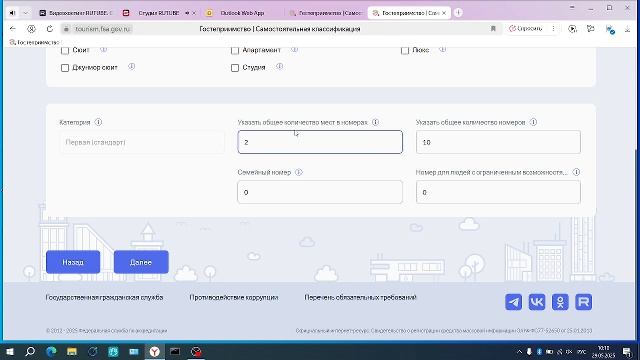Open the Гостеприимство bookmark in the bar
The width and height of the screenshot is (640, 360).
tap(34, 42)
